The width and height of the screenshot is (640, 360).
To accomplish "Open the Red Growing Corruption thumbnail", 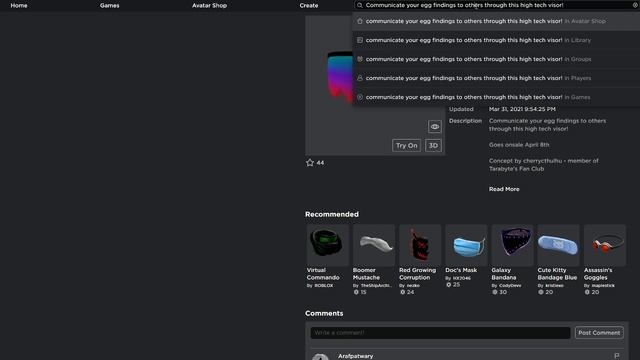I will [420, 245].
